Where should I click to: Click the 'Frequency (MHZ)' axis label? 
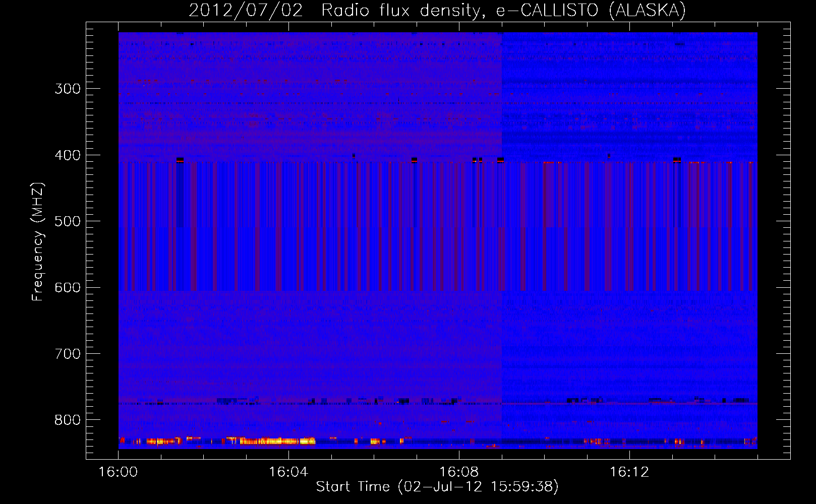(38, 241)
